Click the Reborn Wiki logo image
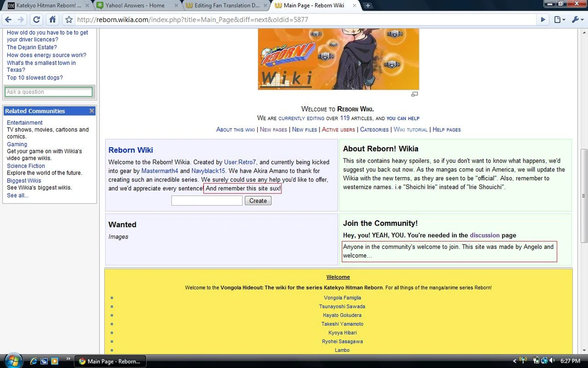 (x=339, y=59)
